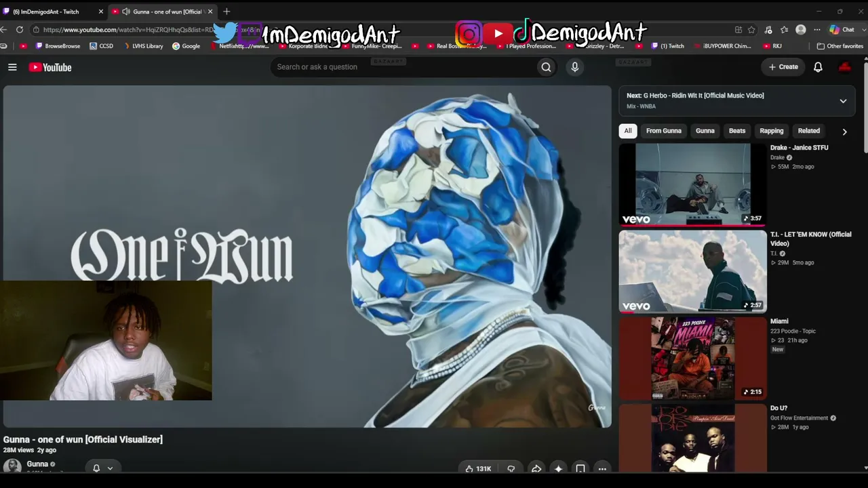The image size is (868, 488).
Task: Open the CCSD bookmark
Action: pyautogui.click(x=102, y=46)
